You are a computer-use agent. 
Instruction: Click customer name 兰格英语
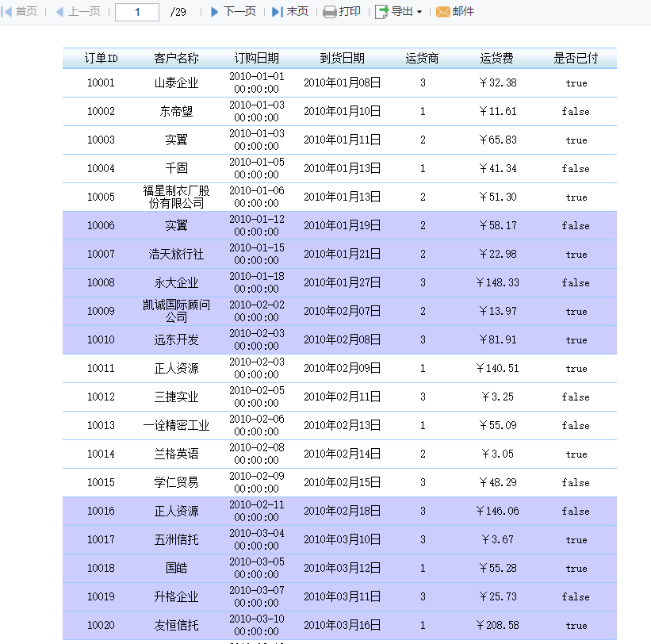pyautogui.click(x=176, y=454)
